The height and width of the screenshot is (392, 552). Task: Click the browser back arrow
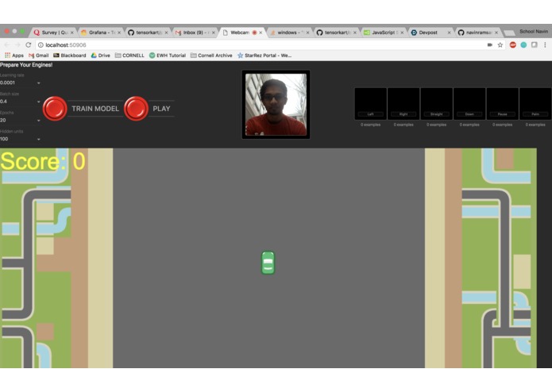7,45
